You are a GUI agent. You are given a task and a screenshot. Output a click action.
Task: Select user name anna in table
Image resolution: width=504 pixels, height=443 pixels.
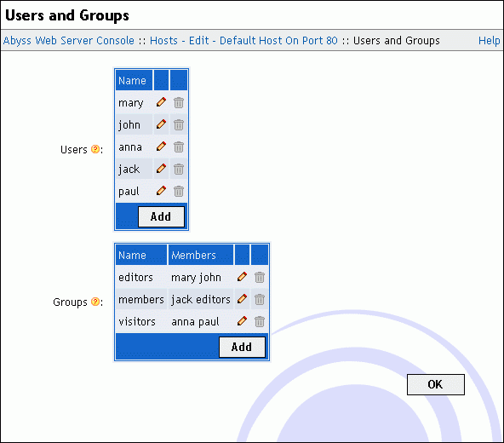(x=130, y=147)
